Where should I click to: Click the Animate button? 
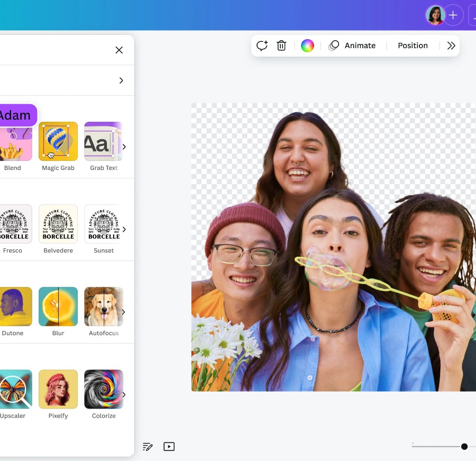click(x=352, y=46)
